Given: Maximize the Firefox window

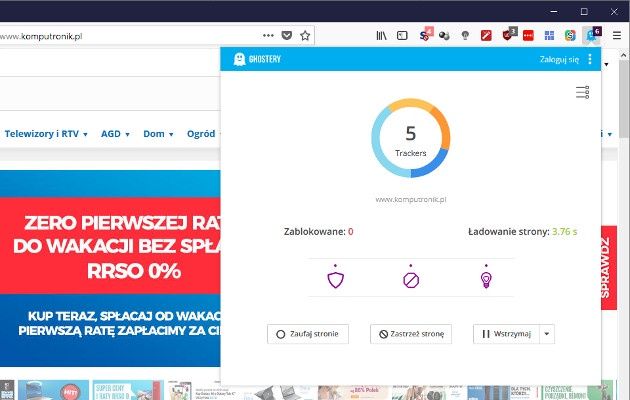Looking at the screenshot, I should (584, 11).
